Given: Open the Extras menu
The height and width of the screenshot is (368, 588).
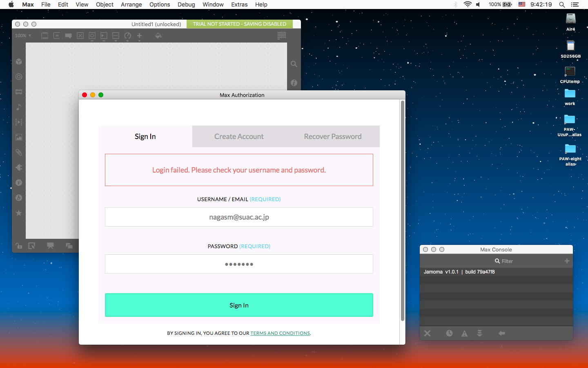Looking at the screenshot, I should tap(239, 4).
